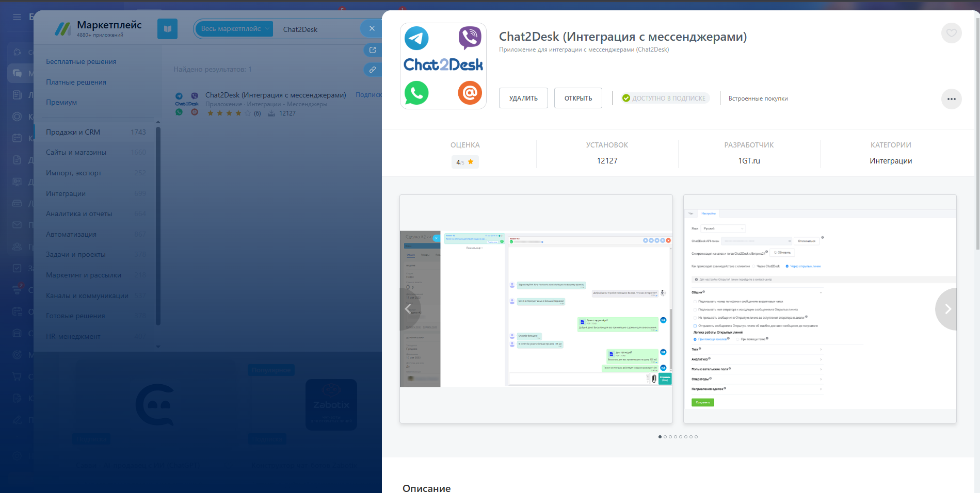Open the hamburger main menu
The height and width of the screenshot is (493, 980).
(x=17, y=17)
